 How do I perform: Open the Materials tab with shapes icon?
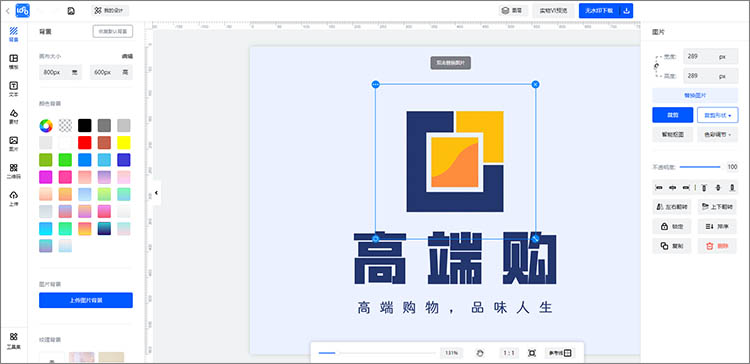click(x=13, y=116)
